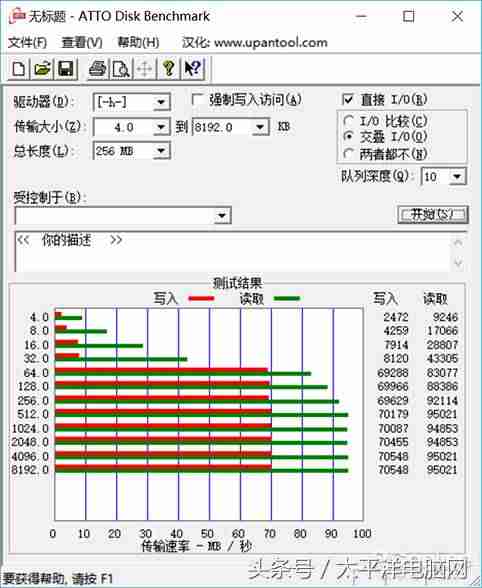The width and height of the screenshot is (482, 588).
Task: Click the red 写入 legend swatch
Action: [x=201, y=299]
